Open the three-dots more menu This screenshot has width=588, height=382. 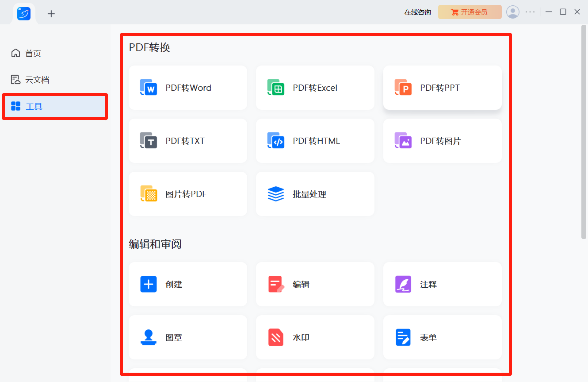click(x=530, y=12)
